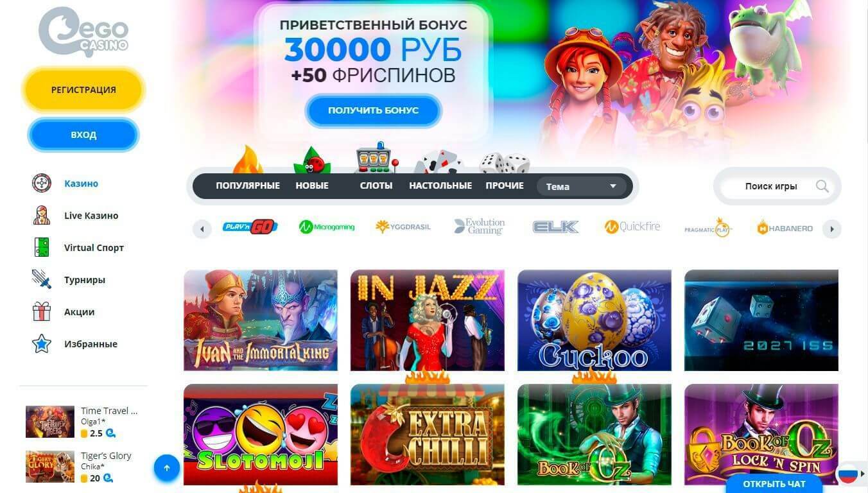Select the Слоты games tab
Image resolution: width=868 pixels, height=493 pixels.
point(376,186)
